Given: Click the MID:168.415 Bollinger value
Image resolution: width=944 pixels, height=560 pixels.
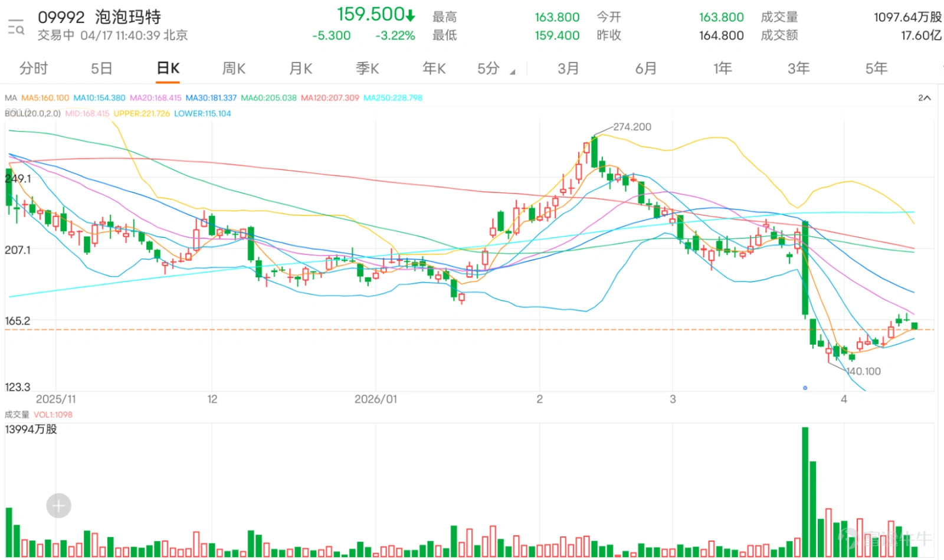Looking at the screenshot, I should tap(87, 113).
